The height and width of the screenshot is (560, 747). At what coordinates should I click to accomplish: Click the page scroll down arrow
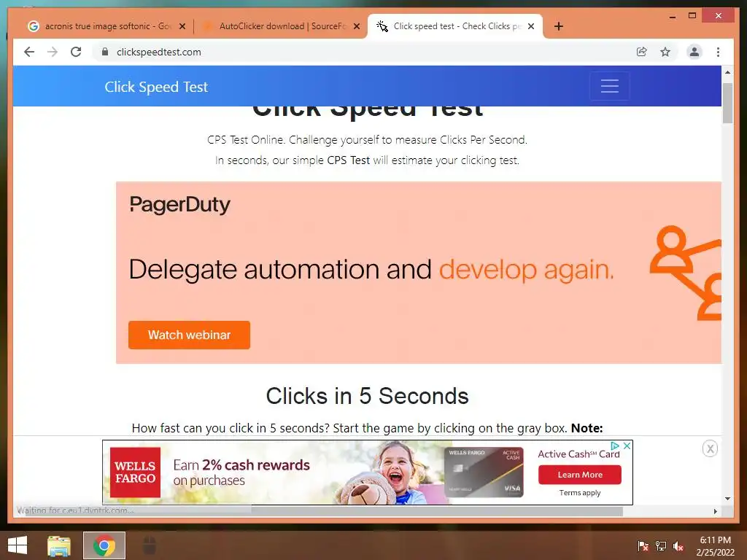point(727,499)
